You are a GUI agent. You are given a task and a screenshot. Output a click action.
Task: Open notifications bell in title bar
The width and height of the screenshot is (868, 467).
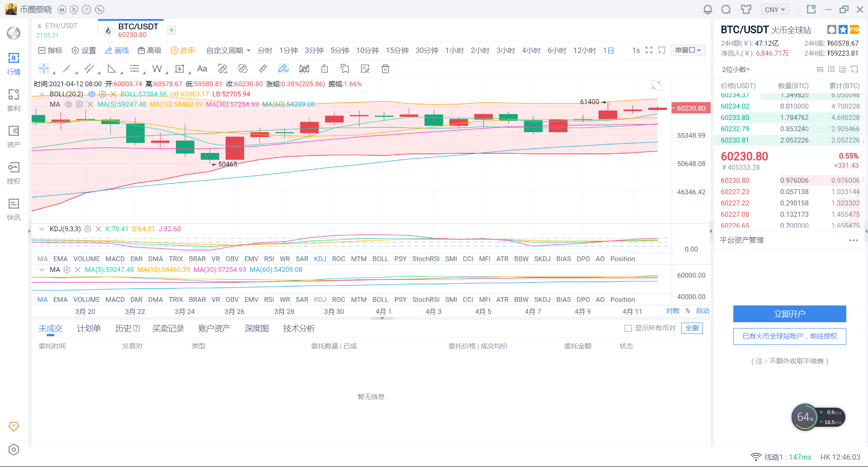(x=708, y=10)
